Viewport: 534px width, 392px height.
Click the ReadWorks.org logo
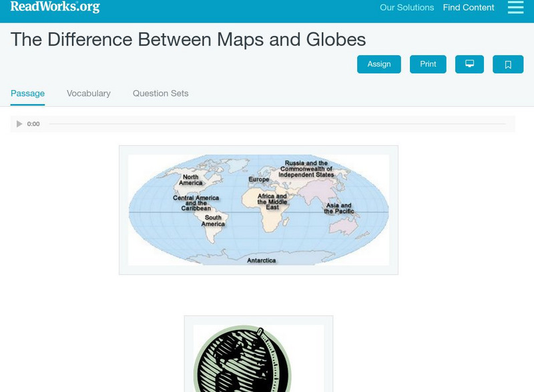point(55,7)
